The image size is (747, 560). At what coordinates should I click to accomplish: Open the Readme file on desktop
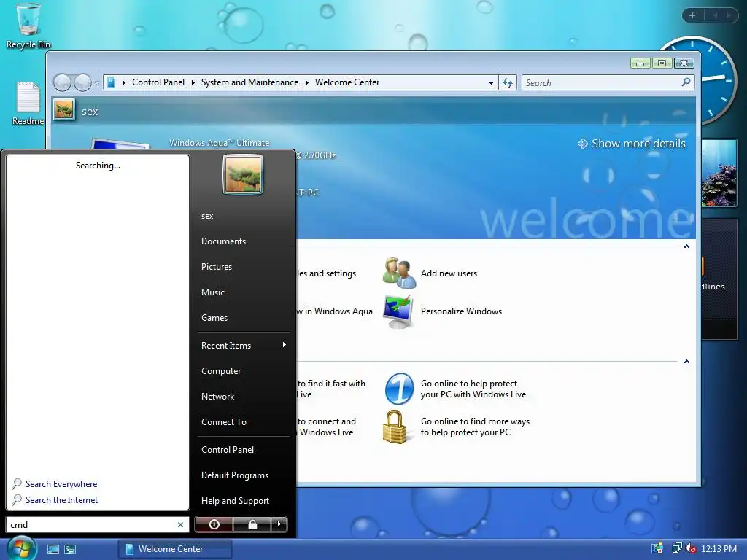tap(28, 104)
